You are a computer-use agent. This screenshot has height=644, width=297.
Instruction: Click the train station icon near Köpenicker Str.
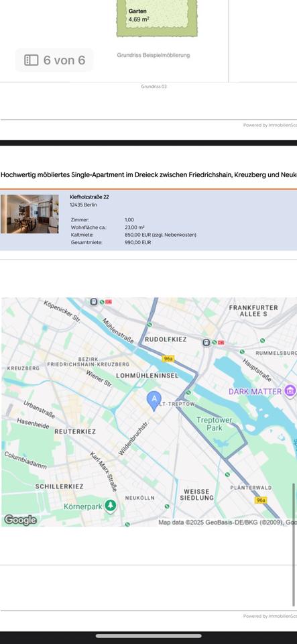click(x=94, y=302)
